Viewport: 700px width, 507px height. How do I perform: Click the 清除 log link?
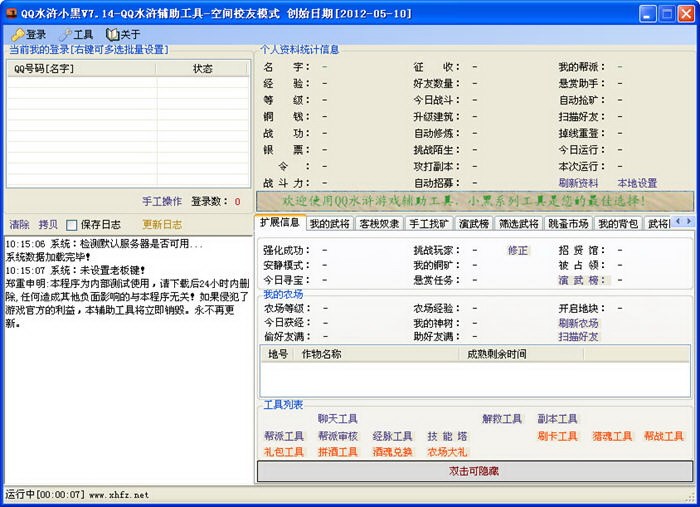19,225
